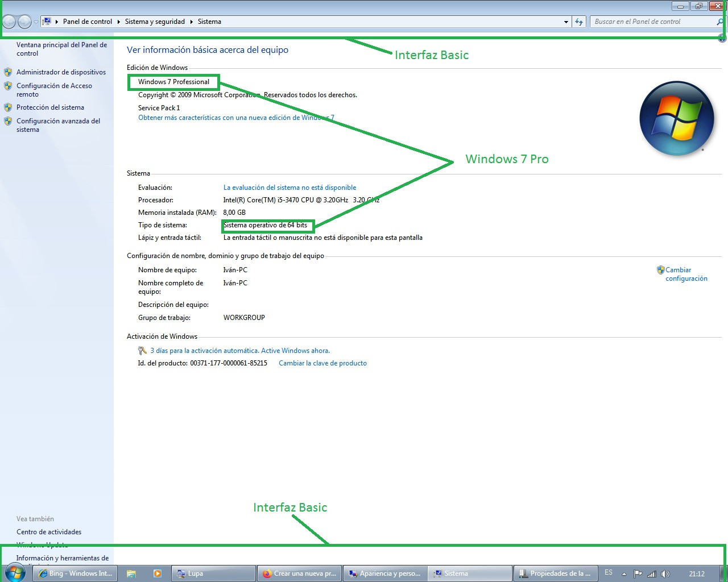728x582 pixels.
Task: Click the keys icon in Activación de Windows
Action: coord(143,351)
